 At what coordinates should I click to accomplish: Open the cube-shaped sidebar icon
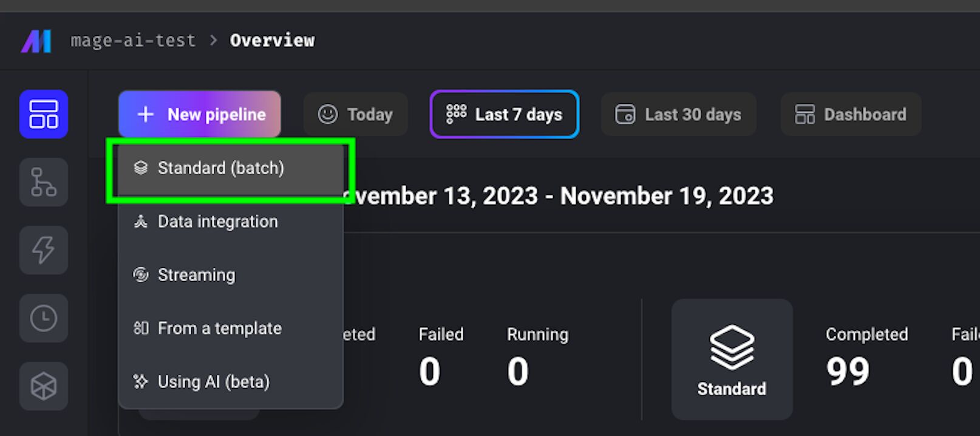pos(44,386)
